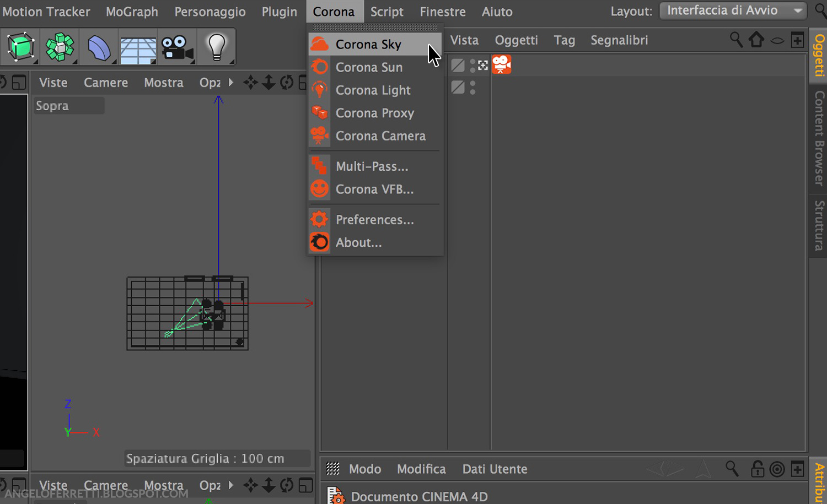Screen dimensions: 827x504
Task: Select the orange Corona camera tag icon
Action: click(501, 65)
